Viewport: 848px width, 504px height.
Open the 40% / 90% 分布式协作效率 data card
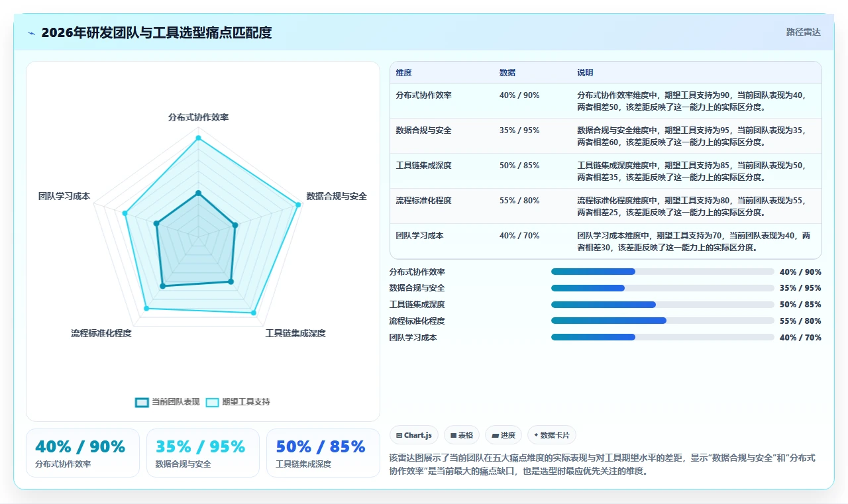click(x=83, y=453)
